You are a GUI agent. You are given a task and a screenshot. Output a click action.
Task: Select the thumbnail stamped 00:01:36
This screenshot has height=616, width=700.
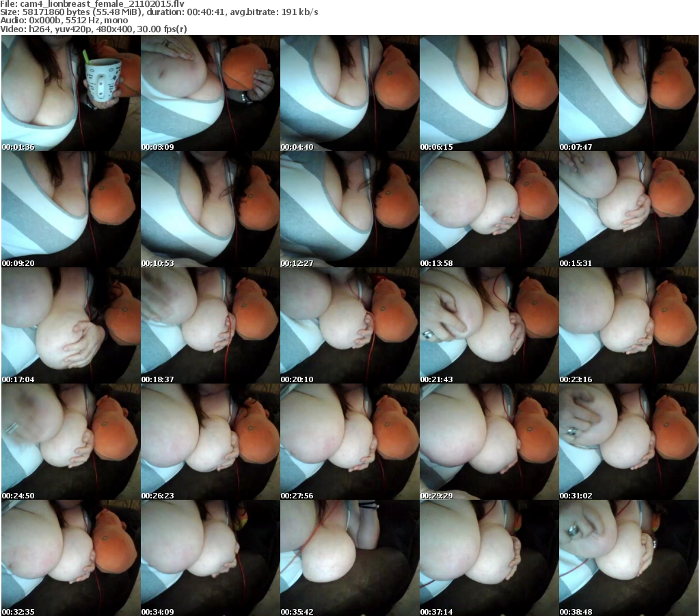[71, 93]
